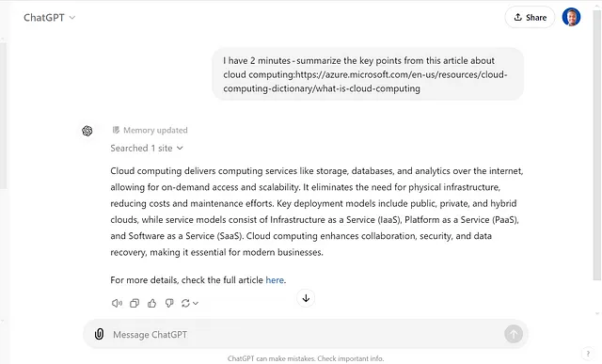Viewport: 602px width, 364px height.
Task: Click the help question mark icon
Action: coord(588,354)
